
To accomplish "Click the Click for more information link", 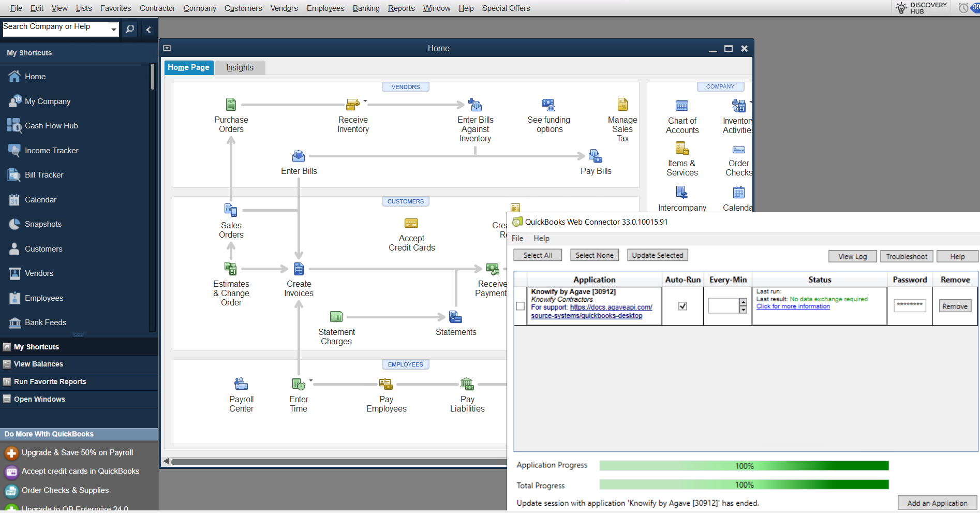I will (792, 306).
